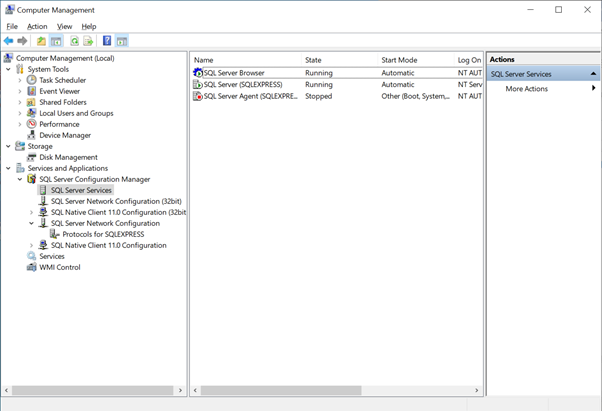Click tree pane scroll left arrow
Viewport: 602px width, 411px height.
[x=6, y=390]
